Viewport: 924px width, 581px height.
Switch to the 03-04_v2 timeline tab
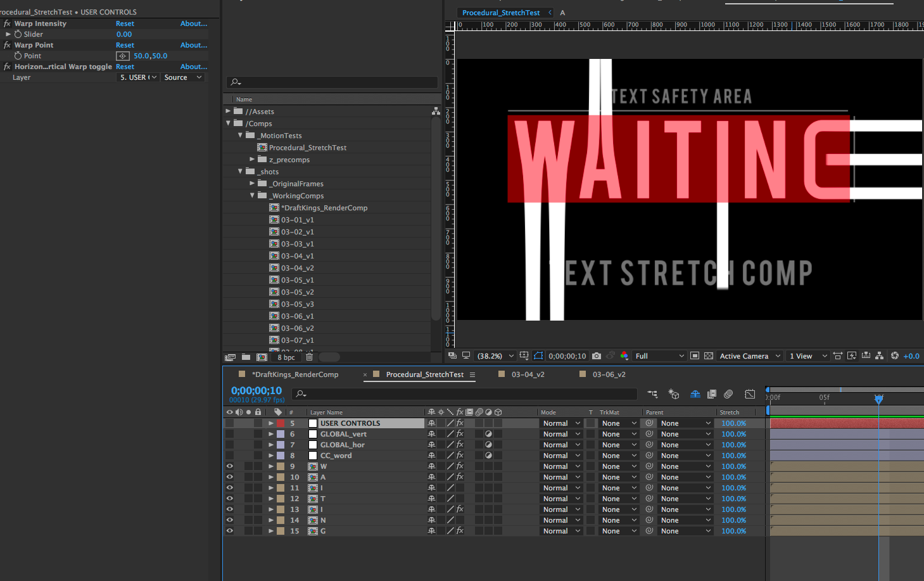pos(528,374)
